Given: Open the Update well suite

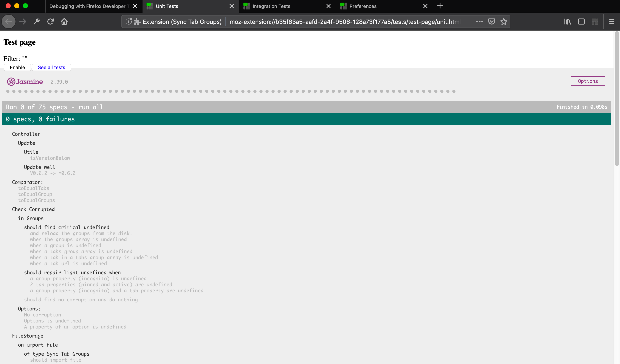Looking at the screenshot, I should point(39,167).
